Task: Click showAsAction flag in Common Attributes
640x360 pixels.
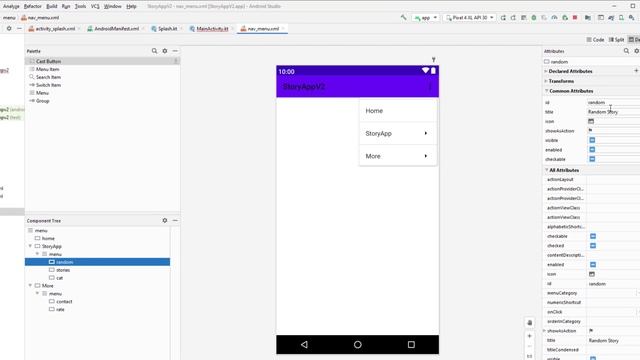Action: pos(590,131)
